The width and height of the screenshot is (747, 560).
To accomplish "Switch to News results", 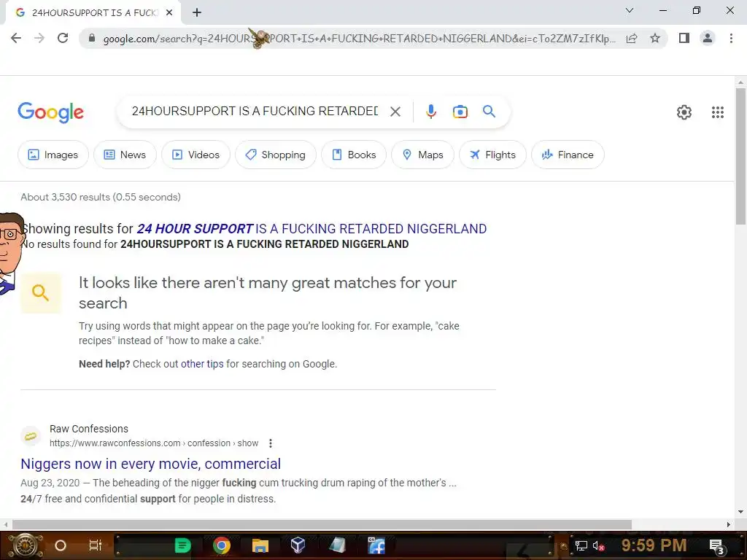I will click(x=125, y=155).
